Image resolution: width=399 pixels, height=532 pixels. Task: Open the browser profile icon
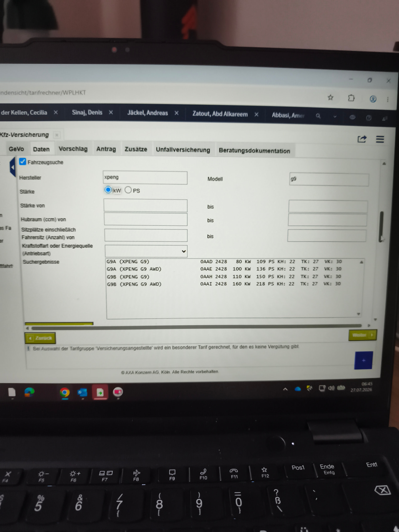373,99
